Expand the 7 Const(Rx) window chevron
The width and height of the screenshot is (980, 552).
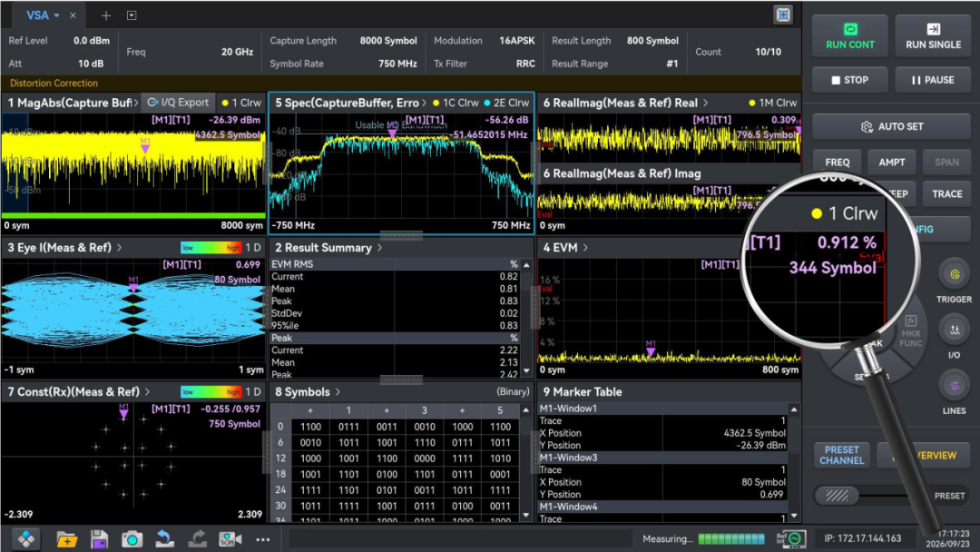[x=148, y=392]
